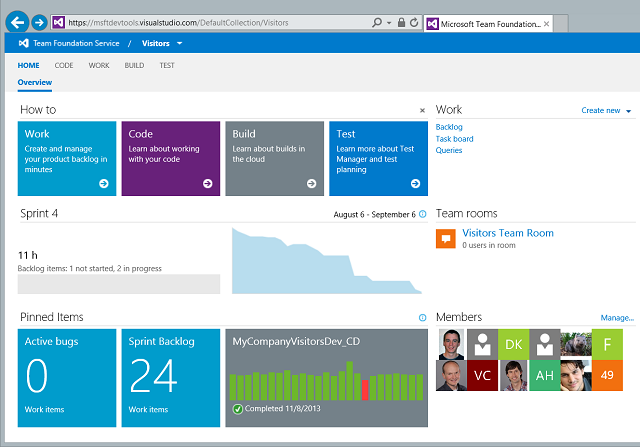
Task: Expand the Create new dropdown
Action: (x=629, y=111)
